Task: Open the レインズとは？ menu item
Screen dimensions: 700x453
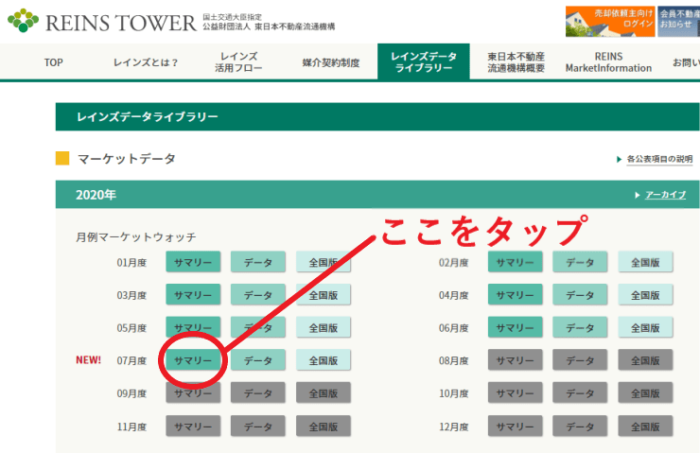Action: (x=146, y=62)
